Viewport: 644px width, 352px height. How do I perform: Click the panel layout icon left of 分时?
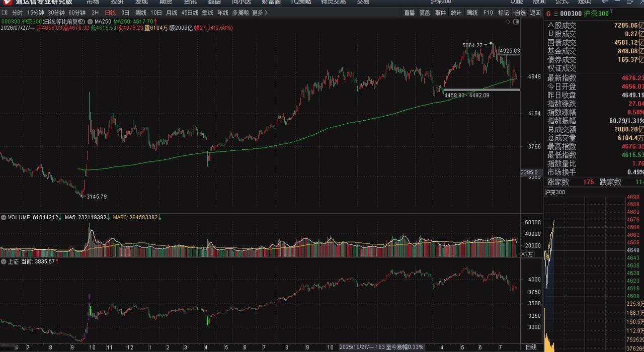click(5, 13)
